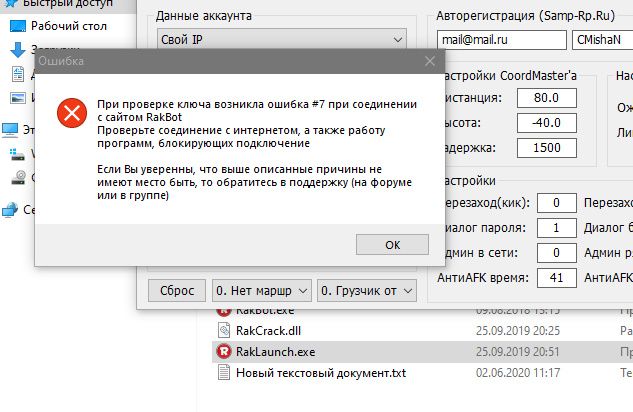Click the Сброс reset button
Image resolution: width=633 pixels, height=412 pixels.
176,291
